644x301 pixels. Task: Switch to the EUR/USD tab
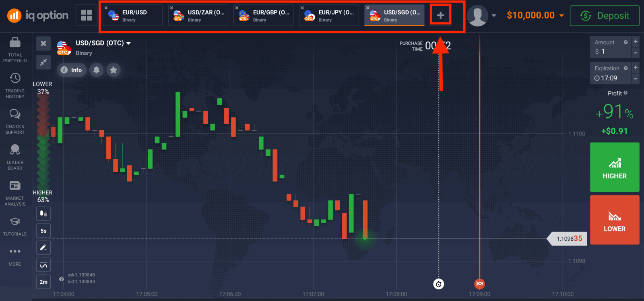click(133, 15)
